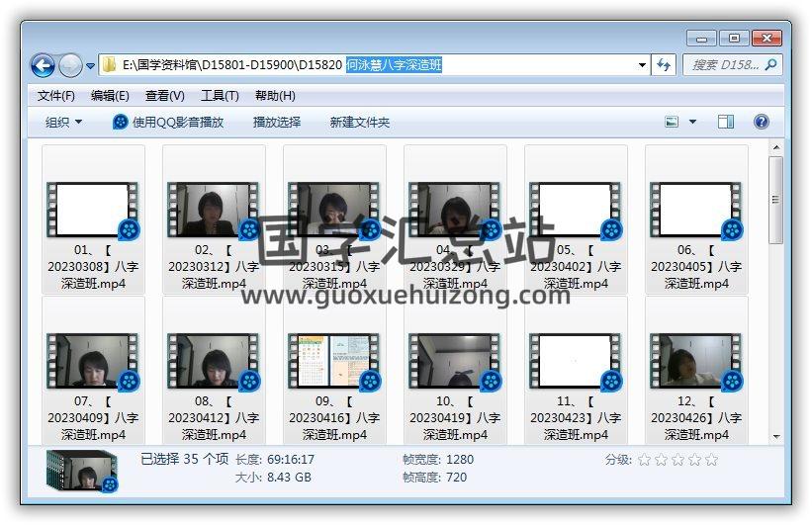Viewport: 812px width, 525px height.
Task: Go back with the Back arrow button
Action: (x=43, y=66)
